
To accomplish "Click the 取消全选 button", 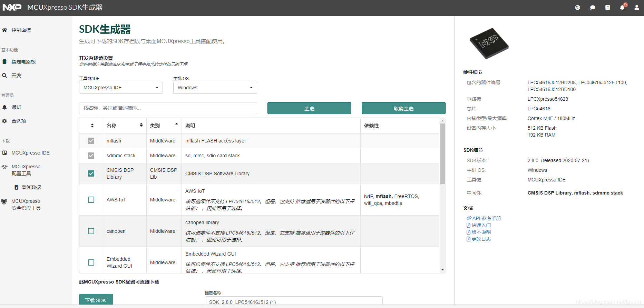I will click(x=403, y=108).
